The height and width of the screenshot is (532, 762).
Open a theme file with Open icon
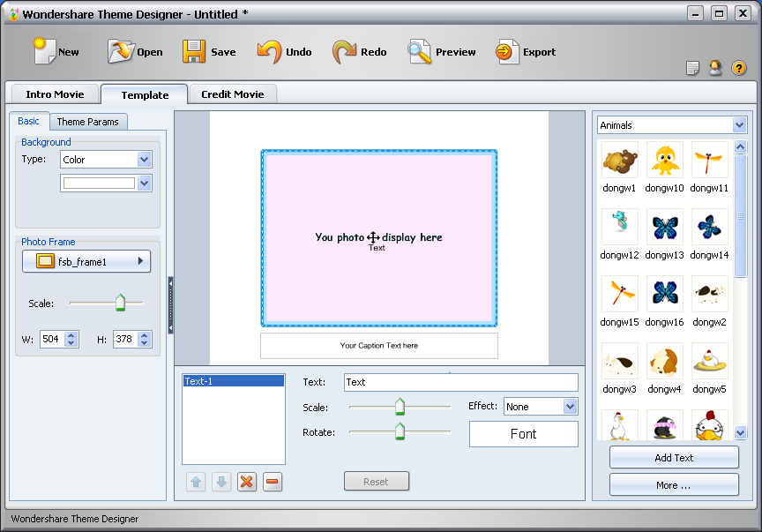[120, 52]
